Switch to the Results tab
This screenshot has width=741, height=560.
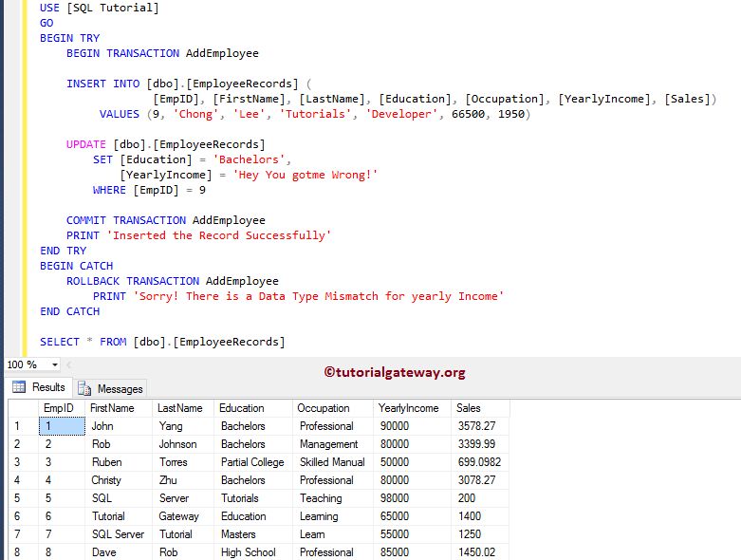39,387
